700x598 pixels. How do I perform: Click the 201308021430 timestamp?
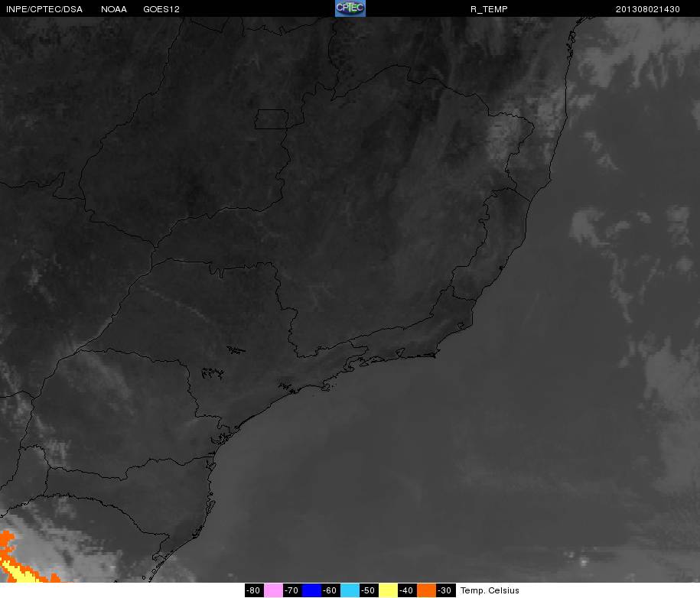648,9
